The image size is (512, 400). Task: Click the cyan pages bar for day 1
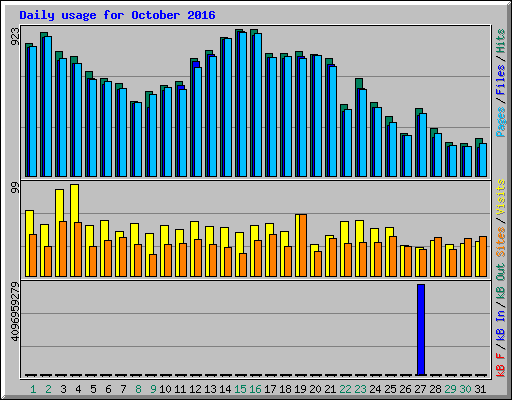point(33,111)
